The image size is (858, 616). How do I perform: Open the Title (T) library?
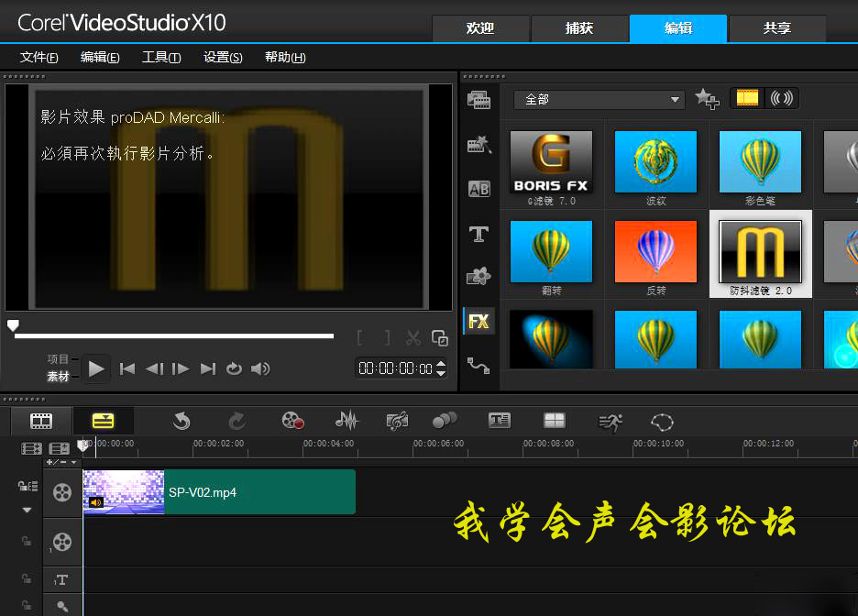click(478, 234)
